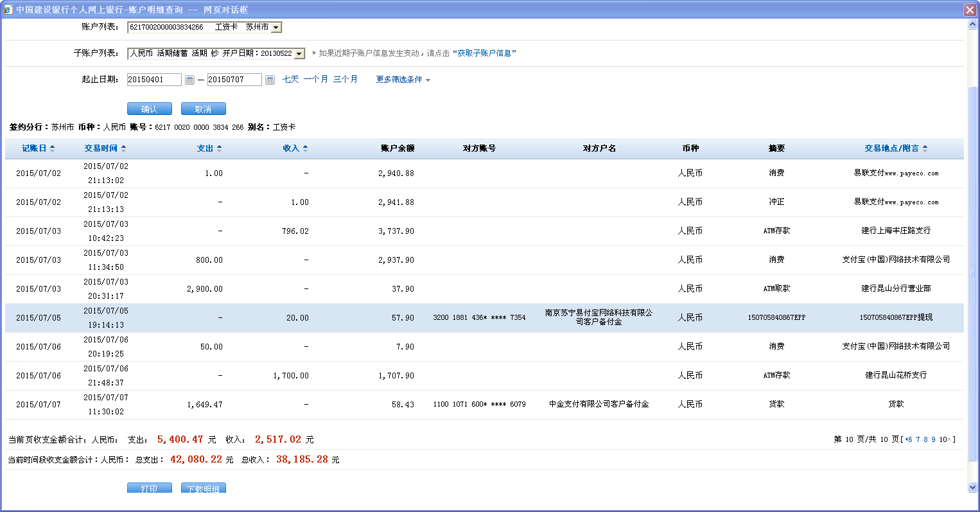Screen dimensions: 980x512
Task: Go to previous pages with pagination left arrow
Action: pos(906,439)
